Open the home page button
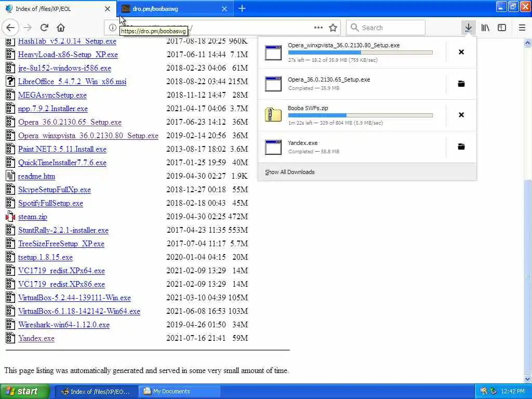Viewport: 532px width, 399px height. click(x=61, y=28)
